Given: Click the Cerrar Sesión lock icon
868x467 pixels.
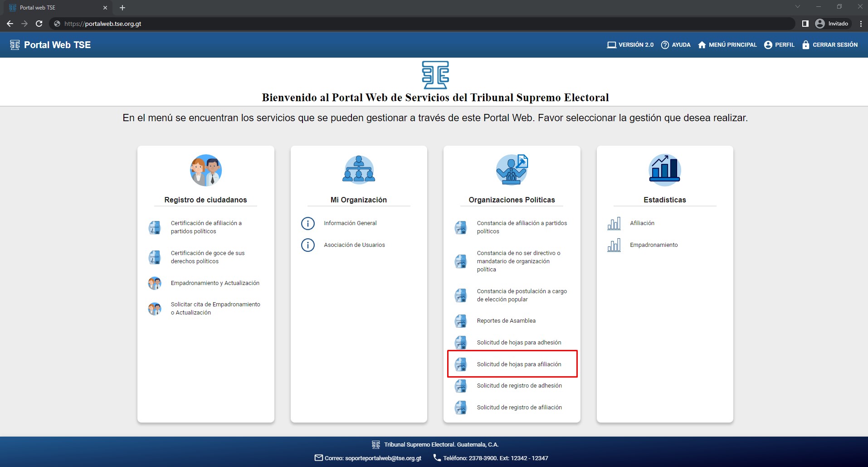Looking at the screenshot, I should tap(805, 45).
